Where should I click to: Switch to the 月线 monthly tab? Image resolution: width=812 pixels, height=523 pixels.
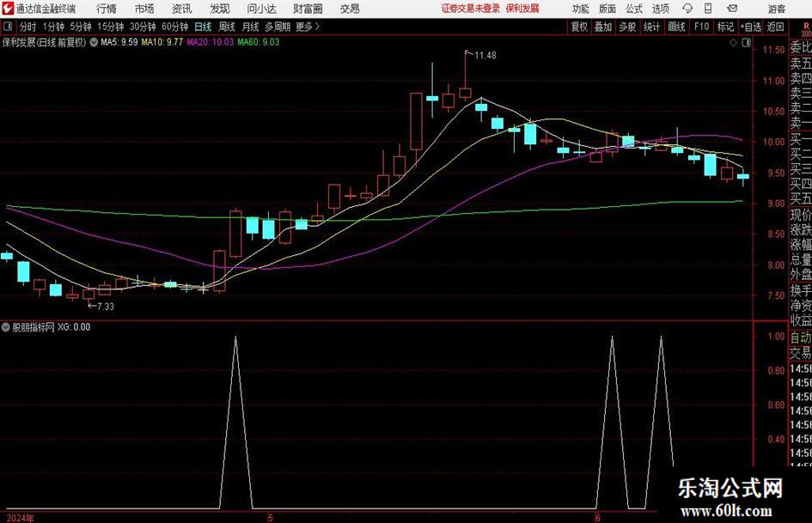tap(250, 27)
